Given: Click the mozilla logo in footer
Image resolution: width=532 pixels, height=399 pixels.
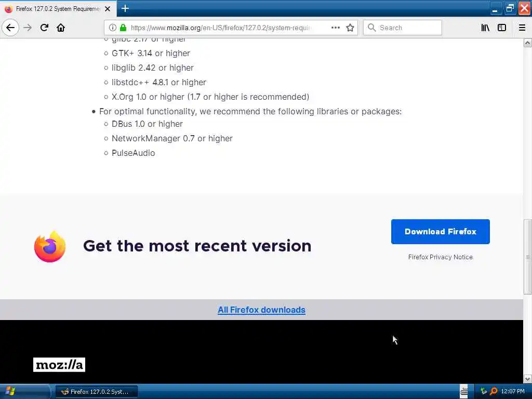Looking at the screenshot, I should click(59, 365).
